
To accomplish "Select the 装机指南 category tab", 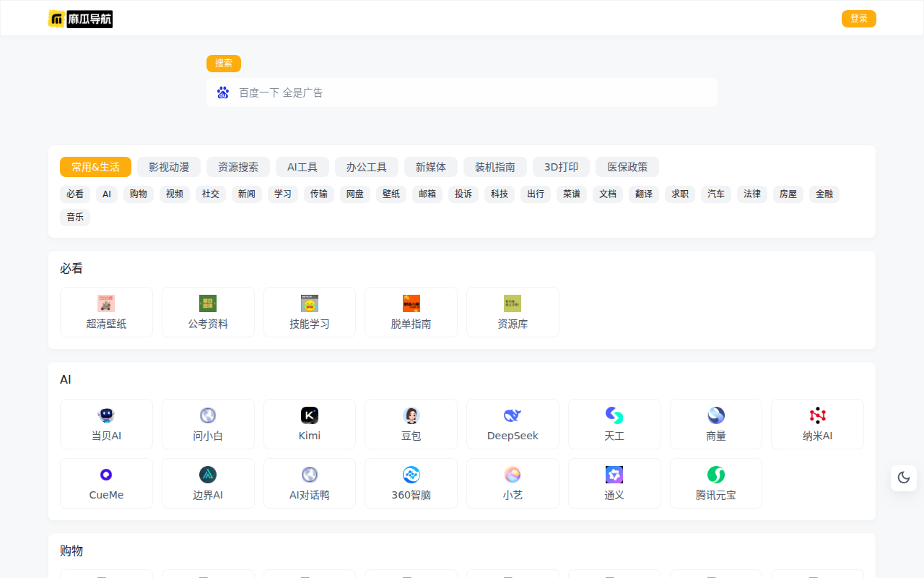I will tap(495, 167).
